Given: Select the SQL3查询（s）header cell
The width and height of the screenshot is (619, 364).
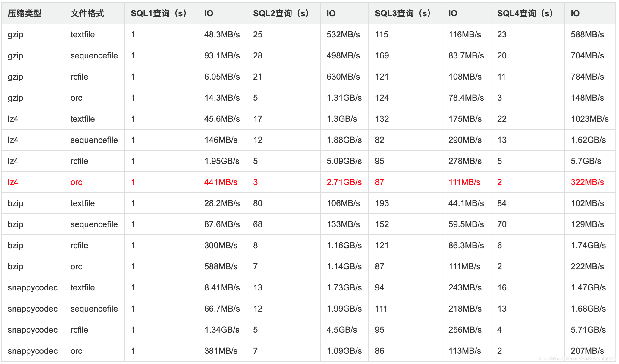Looking at the screenshot, I should click(403, 13).
